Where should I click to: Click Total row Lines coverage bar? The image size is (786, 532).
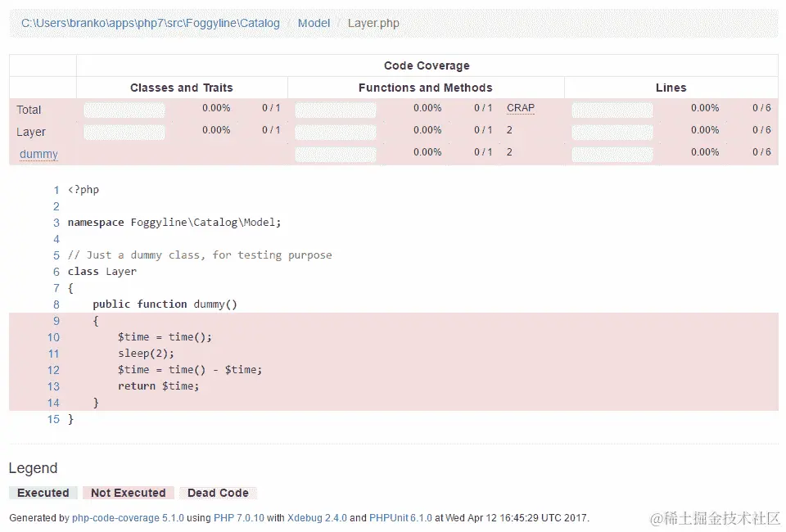pos(612,110)
